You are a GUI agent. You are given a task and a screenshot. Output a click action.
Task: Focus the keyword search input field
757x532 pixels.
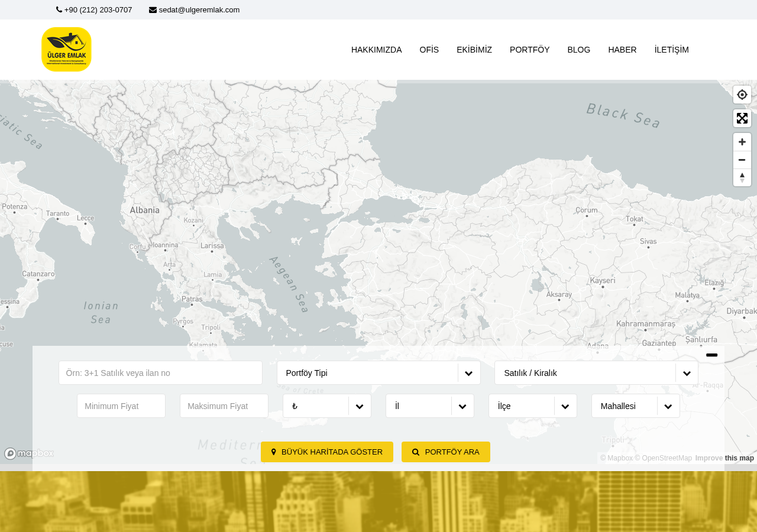click(160, 373)
